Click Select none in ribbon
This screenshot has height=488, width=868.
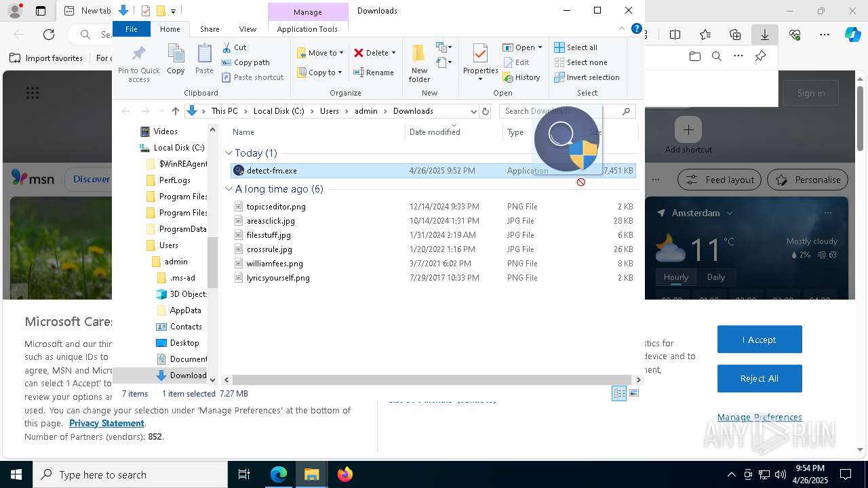(580, 62)
